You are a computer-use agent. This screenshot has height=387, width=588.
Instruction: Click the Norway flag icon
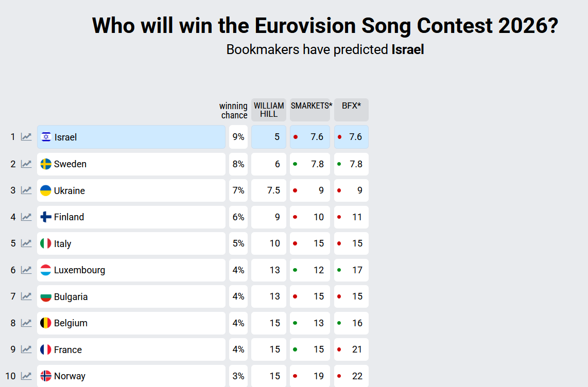[x=46, y=376]
